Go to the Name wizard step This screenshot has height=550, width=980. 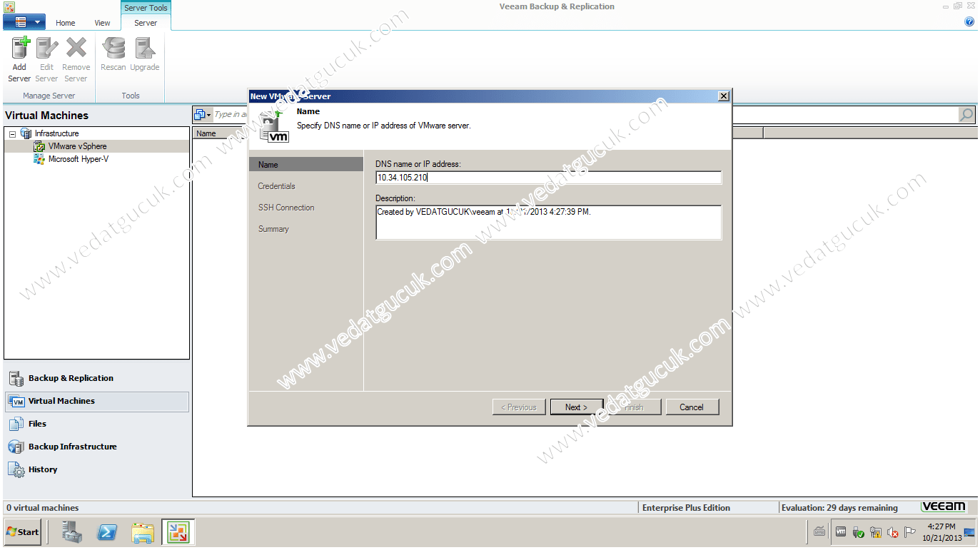305,165
